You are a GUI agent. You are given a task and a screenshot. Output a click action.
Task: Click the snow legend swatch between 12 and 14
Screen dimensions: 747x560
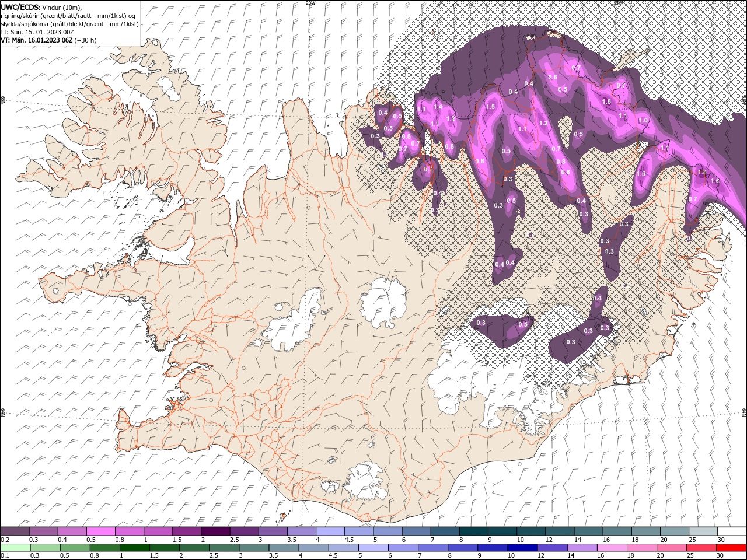[560, 531]
